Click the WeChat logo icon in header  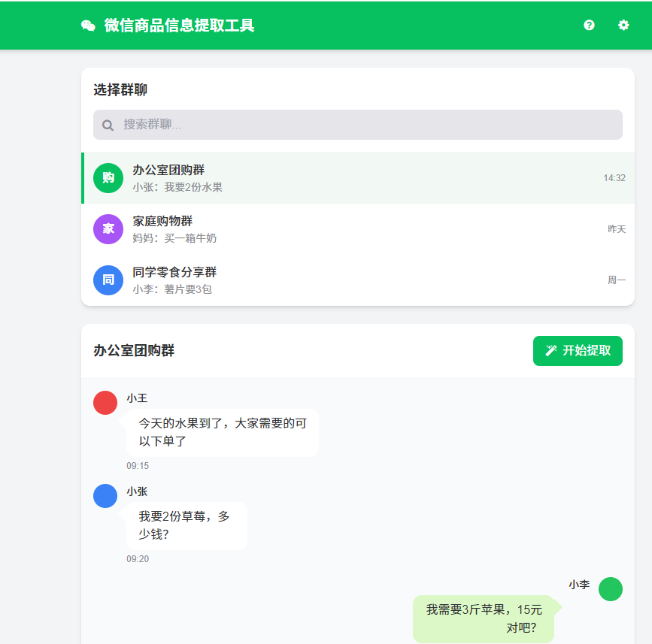click(88, 26)
